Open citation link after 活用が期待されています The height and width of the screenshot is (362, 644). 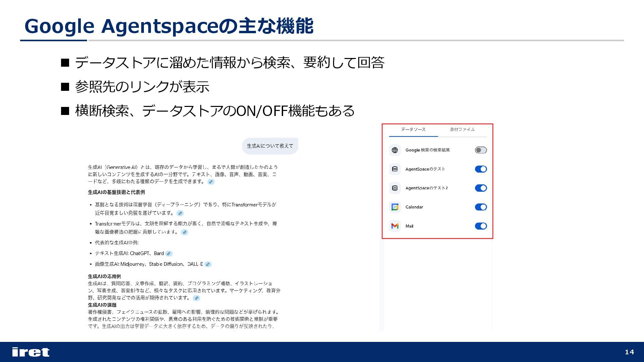click(197, 298)
